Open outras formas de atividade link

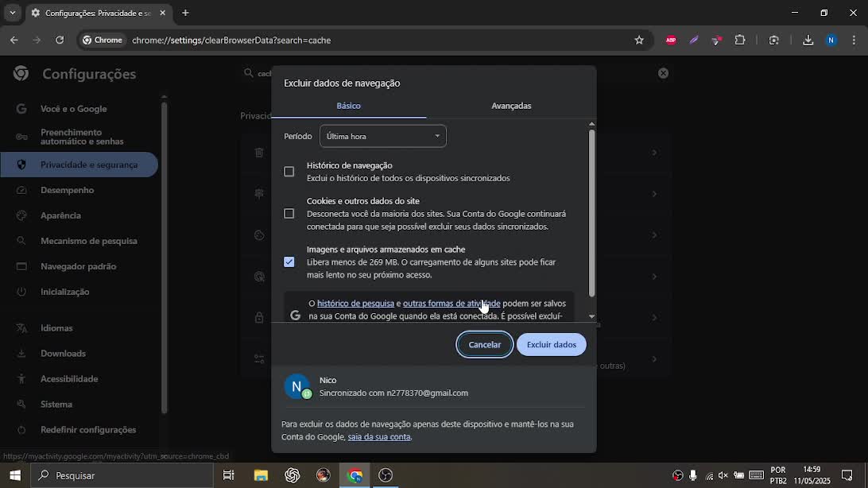pyautogui.click(x=451, y=303)
